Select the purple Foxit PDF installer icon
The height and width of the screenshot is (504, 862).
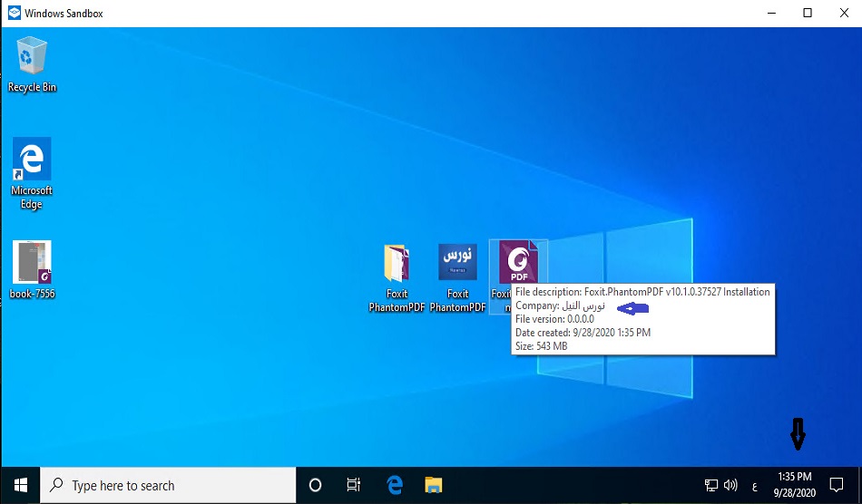point(517,266)
